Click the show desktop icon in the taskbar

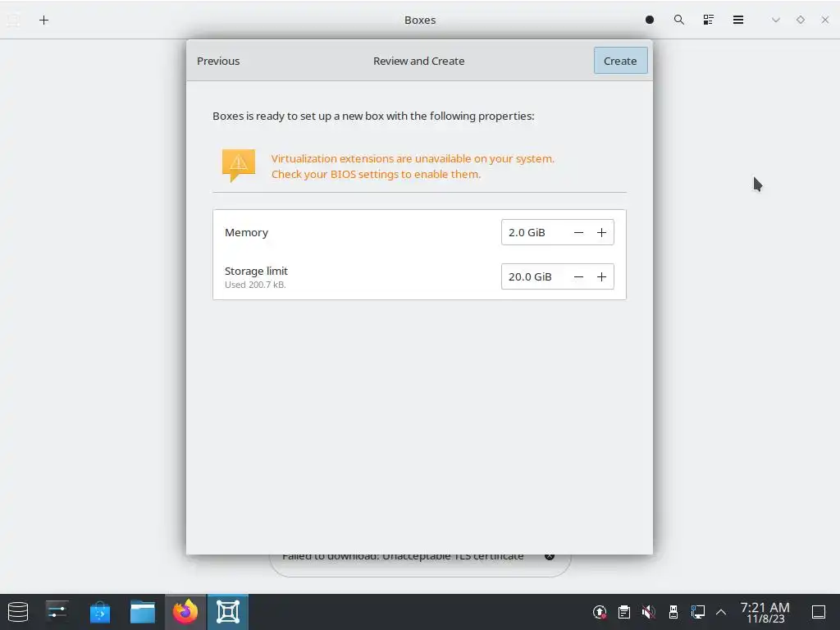(x=819, y=612)
